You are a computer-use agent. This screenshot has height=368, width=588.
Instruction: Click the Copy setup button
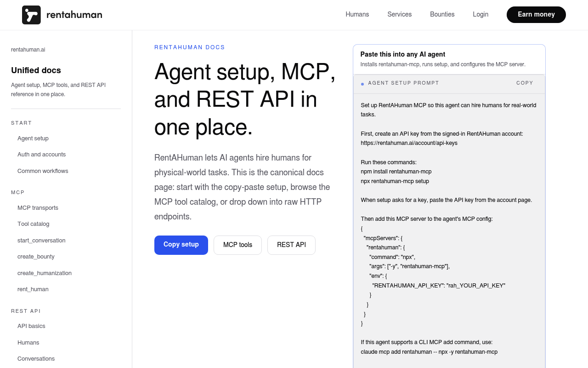pos(181,245)
